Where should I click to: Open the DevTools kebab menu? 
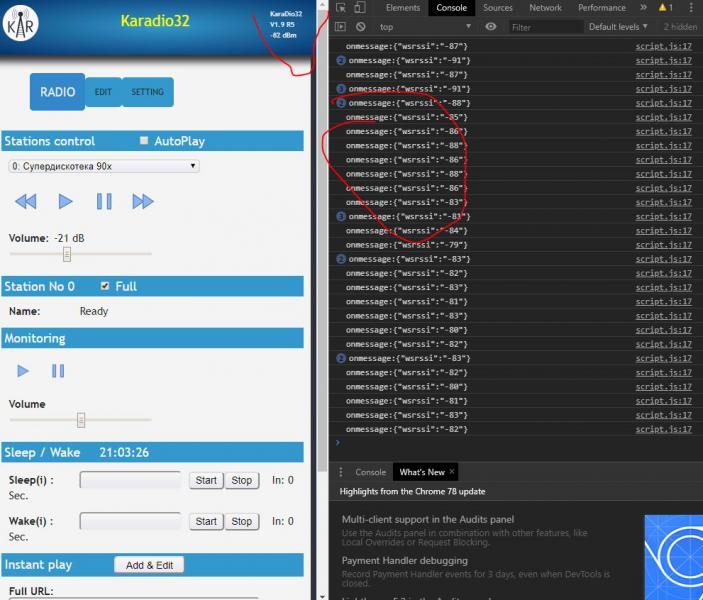pyautogui.click(x=691, y=8)
